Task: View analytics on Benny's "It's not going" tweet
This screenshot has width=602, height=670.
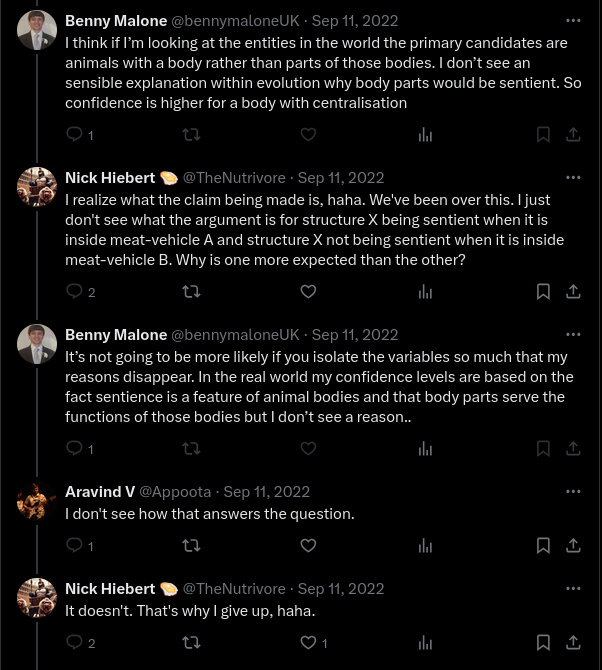Action: coord(425,448)
